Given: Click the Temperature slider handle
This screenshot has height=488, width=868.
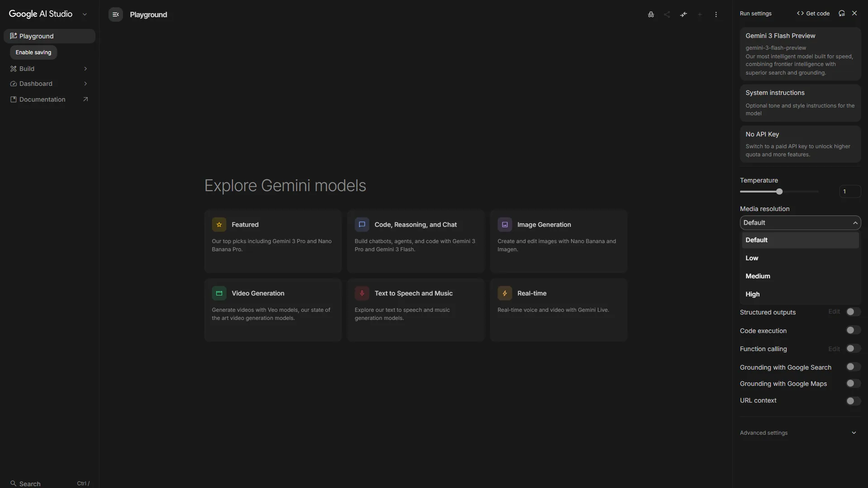Looking at the screenshot, I should coord(779,192).
